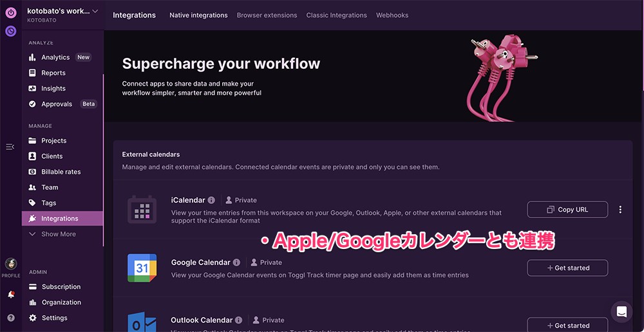
Task: Open Approvals in the sidebar
Action: [57, 104]
